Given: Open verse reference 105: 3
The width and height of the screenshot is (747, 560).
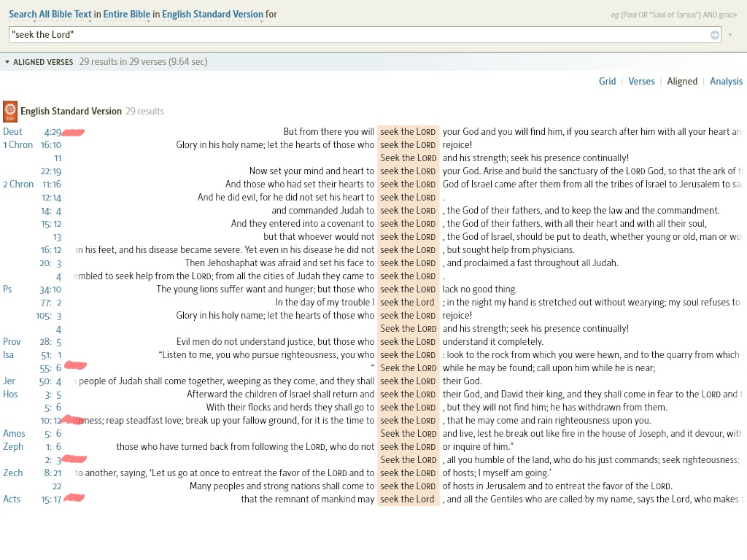Looking at the screenshot, I should click(x=49, y=316).
